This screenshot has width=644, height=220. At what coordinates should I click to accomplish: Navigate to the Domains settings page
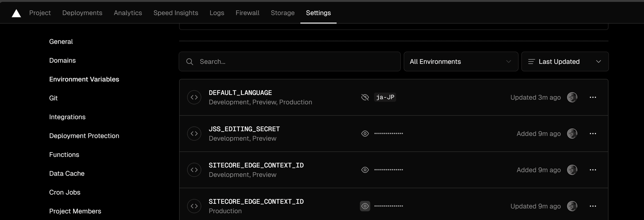(x=62, y=60)
